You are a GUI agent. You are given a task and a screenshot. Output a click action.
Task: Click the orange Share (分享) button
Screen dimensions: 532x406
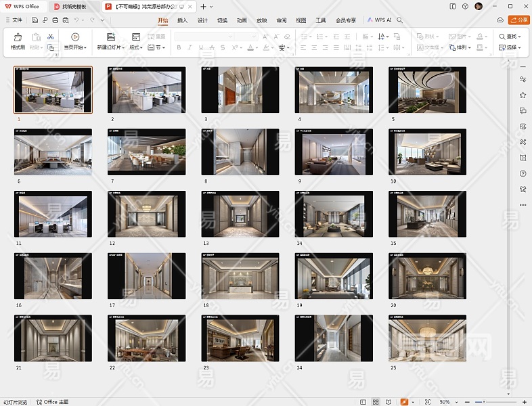[x=518, y=20]
